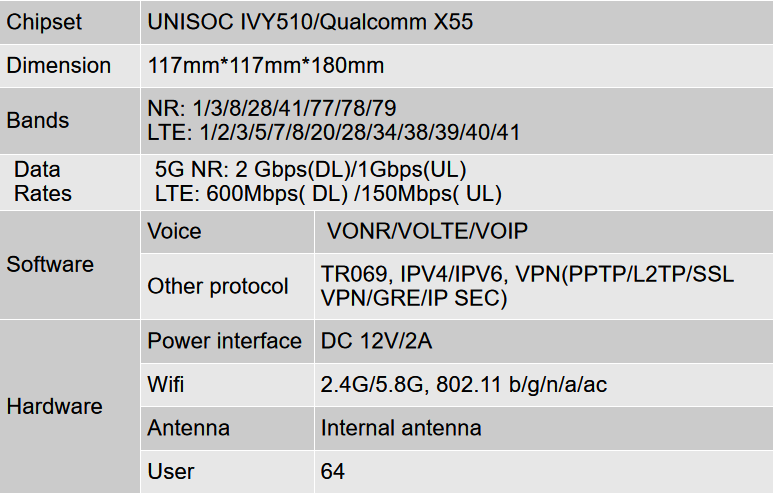Viewport: 774px width, 494px height.
Task: Click the Dimension row label
Action: (59, 66)
